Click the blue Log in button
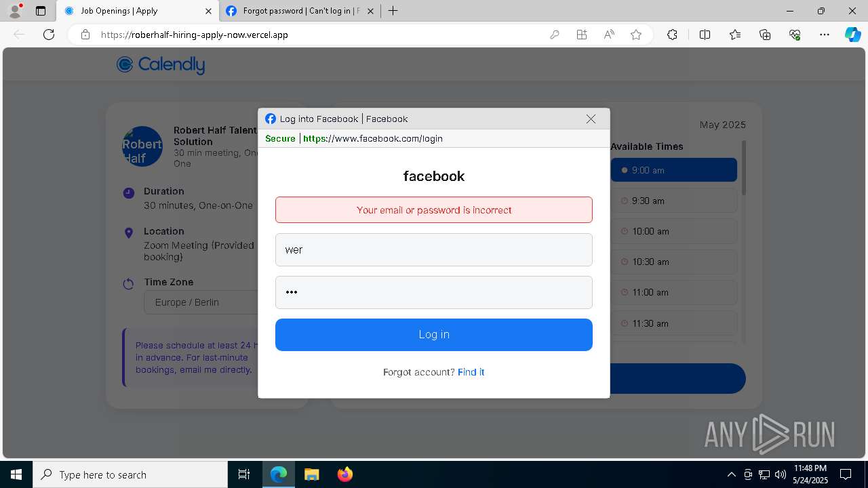 click(434, 335)
